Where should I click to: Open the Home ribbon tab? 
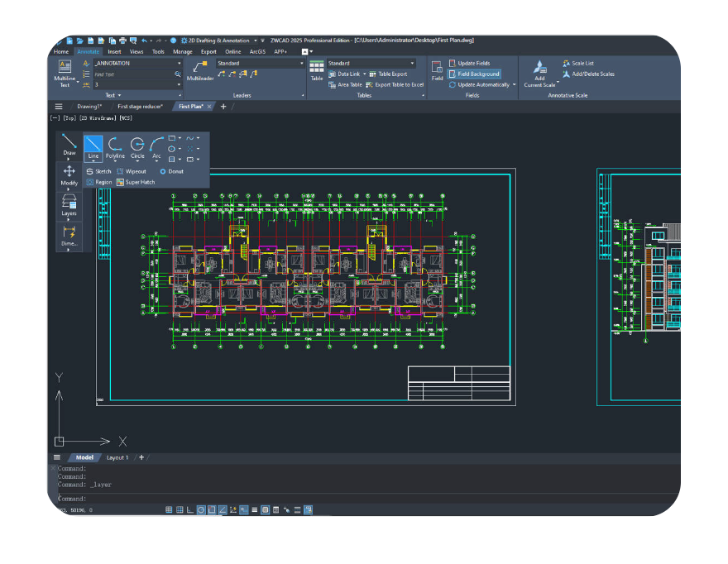61,52
